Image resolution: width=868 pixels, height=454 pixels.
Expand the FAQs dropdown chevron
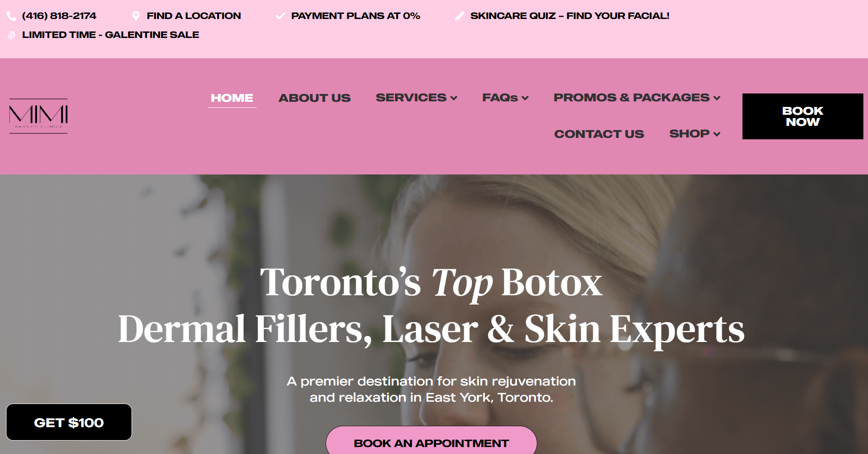point(525,98)
